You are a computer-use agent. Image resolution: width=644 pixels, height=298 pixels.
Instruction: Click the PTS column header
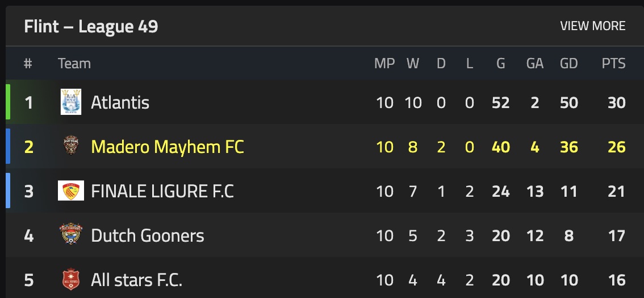pos(613,64)
